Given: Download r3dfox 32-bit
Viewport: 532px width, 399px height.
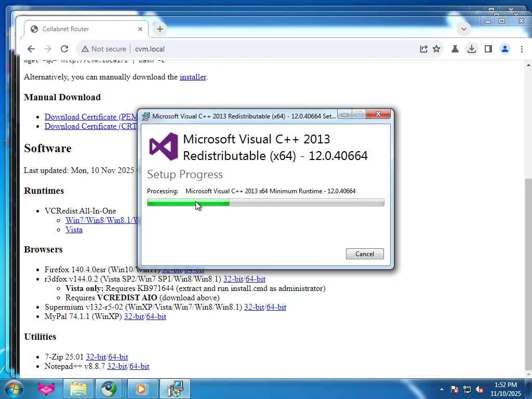Looking at the screenshot, I should (x=233, y=279).
